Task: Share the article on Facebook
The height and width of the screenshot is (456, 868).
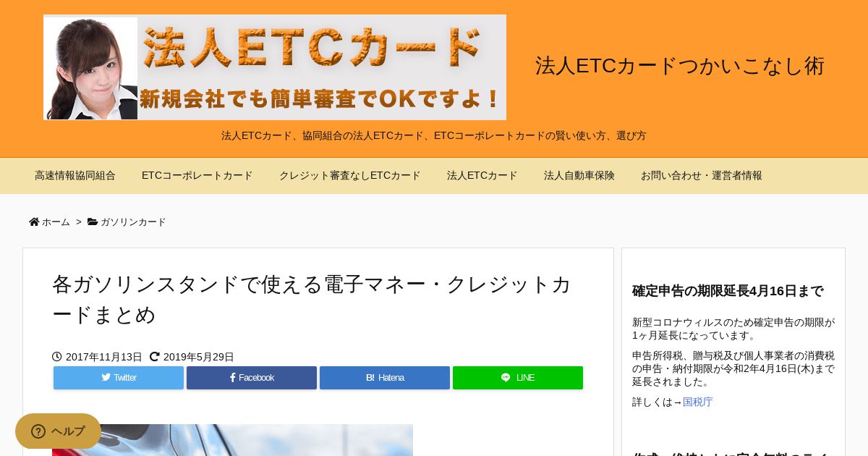Action: coord(252,378)
